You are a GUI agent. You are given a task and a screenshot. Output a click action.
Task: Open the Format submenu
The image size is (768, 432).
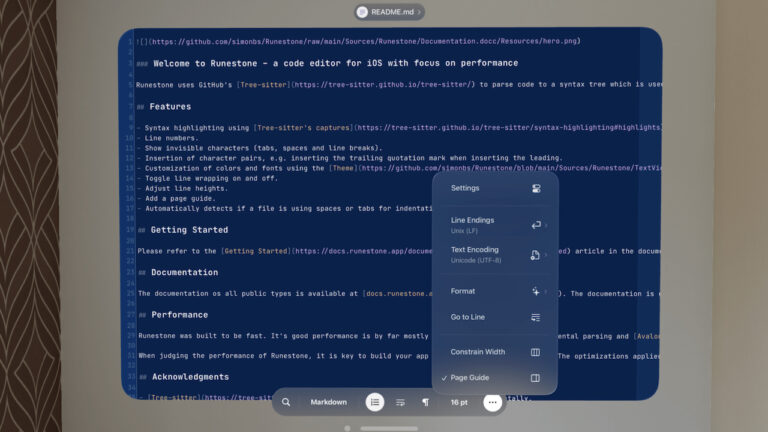coord(495,291)
